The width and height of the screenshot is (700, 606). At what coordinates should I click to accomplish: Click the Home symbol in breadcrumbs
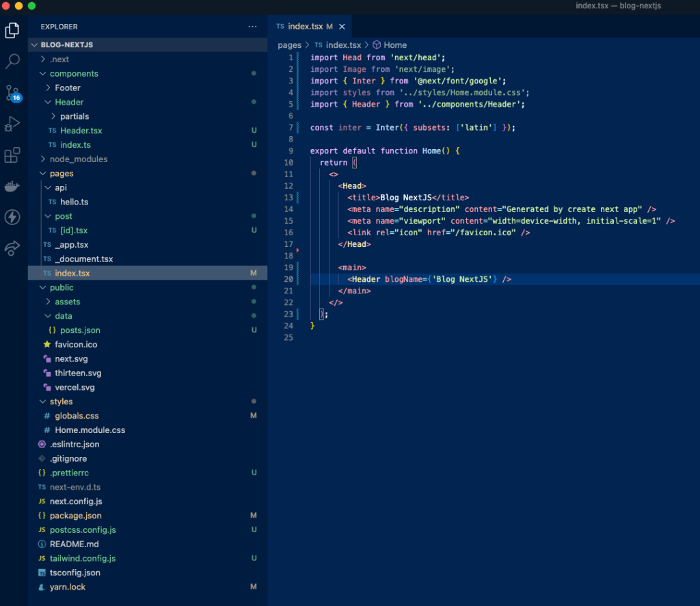point(394,45)
